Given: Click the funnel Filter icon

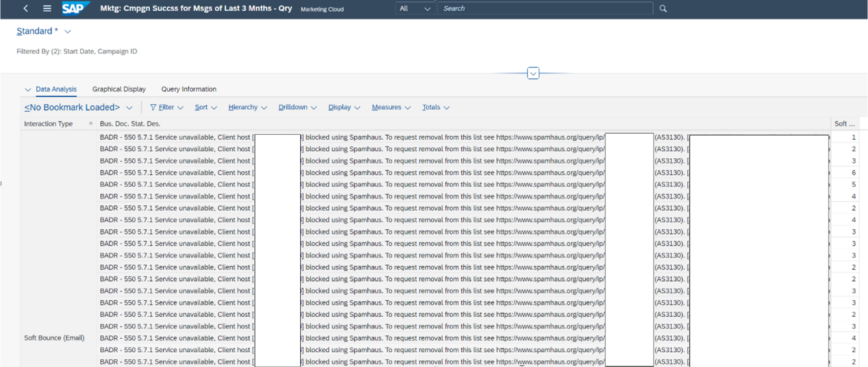Looking at the screenshot, I should tap(153, 107).
